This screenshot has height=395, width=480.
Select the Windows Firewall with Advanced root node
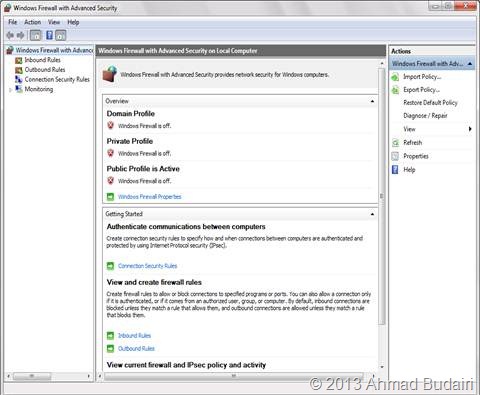(54, 50)
